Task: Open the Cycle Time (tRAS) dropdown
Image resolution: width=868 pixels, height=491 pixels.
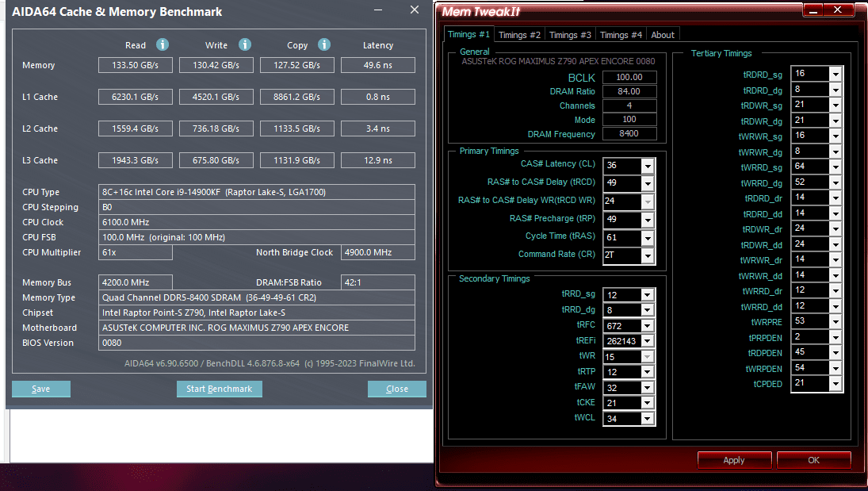Action: (x=647, y=238)
